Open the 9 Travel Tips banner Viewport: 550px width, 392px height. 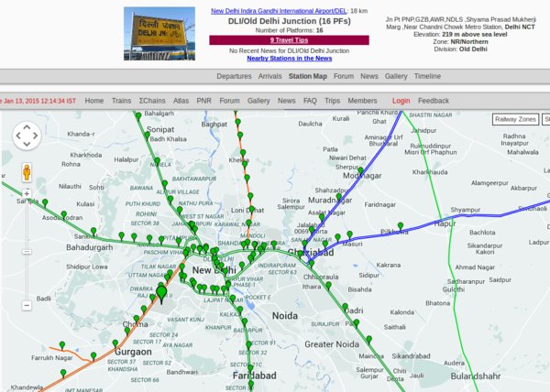coord(289,39)
